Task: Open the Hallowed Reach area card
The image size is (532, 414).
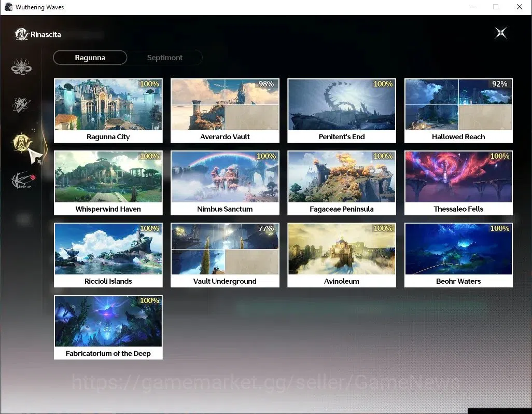Action: [x=458, y=111]
